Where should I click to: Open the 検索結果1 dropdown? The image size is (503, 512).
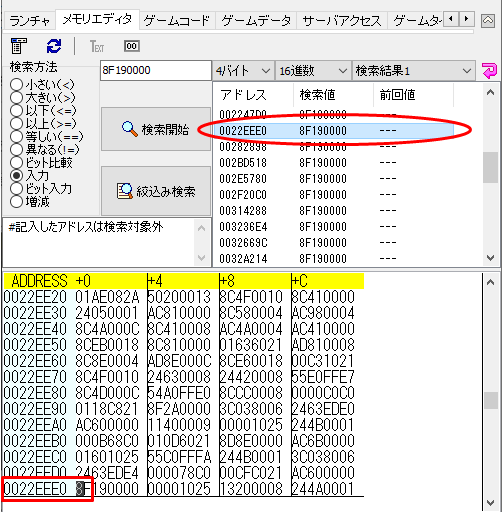(414, 71)
